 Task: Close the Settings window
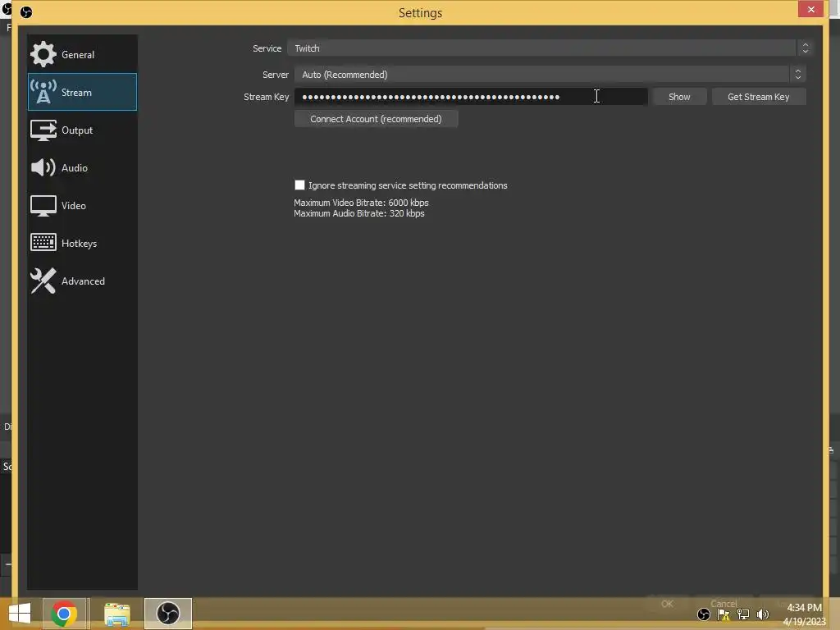(x=810, y=10)
